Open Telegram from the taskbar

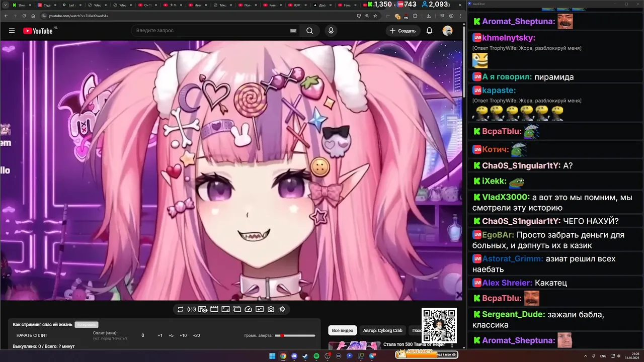coord(372,356)
